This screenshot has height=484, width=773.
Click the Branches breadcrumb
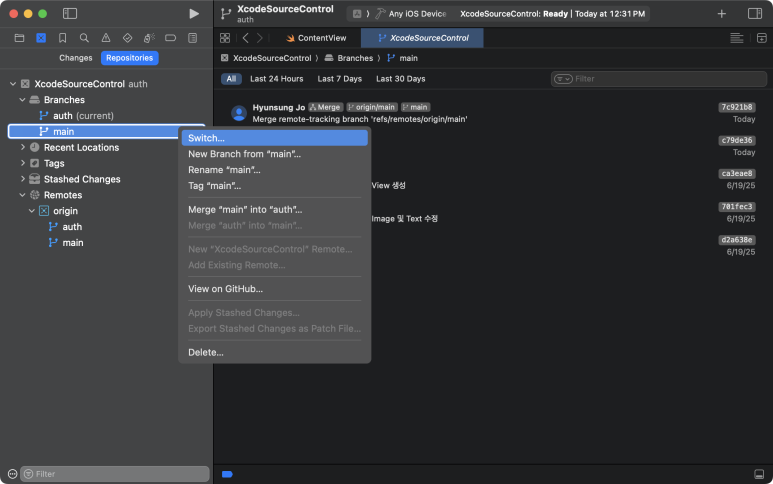(349, 58)
